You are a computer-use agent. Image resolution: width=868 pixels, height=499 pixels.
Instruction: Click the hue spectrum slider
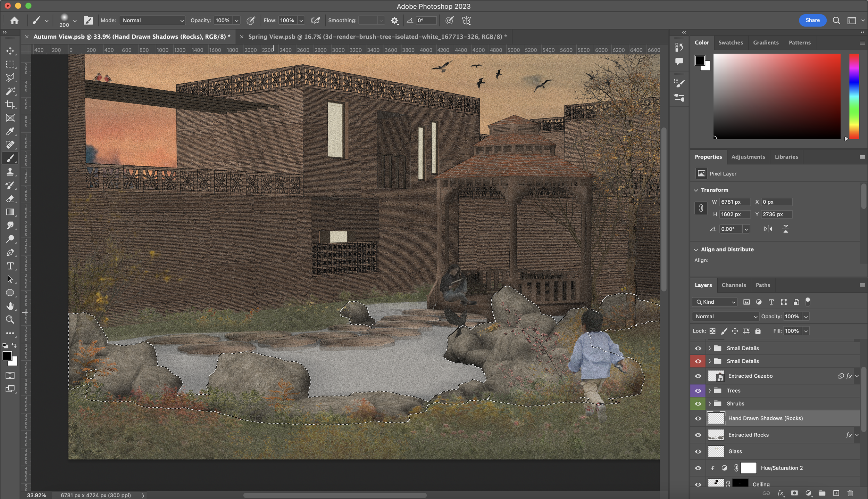[854, 96]
